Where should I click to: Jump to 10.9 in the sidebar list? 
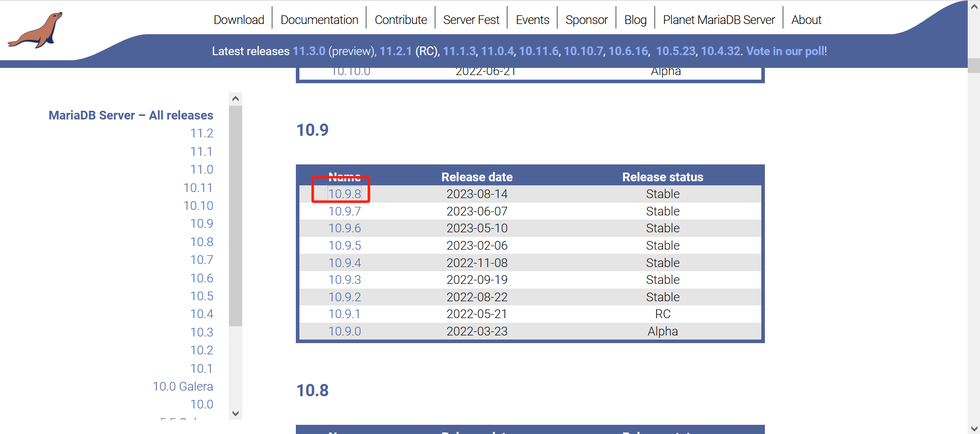coord(202,224)
